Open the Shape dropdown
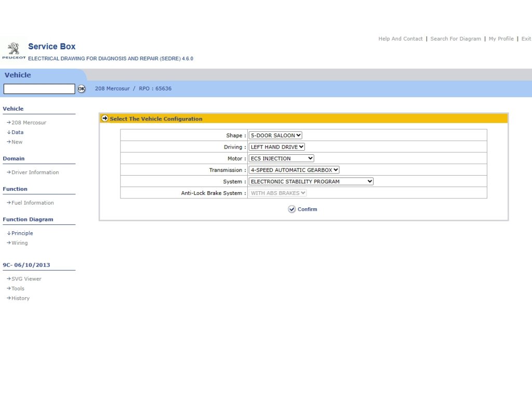The image size is (532, 399). pos(275,136)
